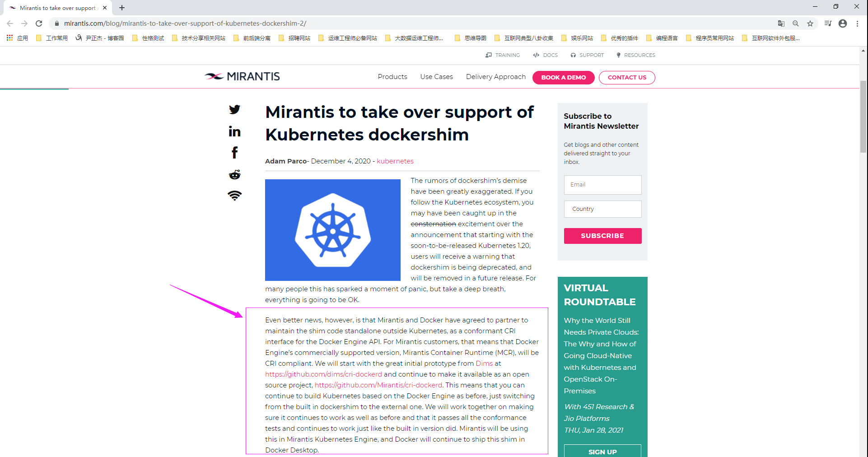Screen dimensions: 868x457
Task: Click the SUBSCRIBE button
Action: point(602,236)
